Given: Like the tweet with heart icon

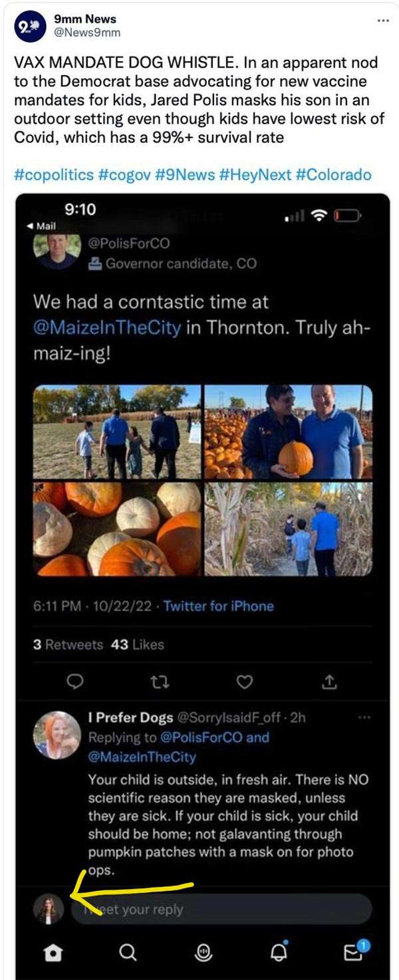Looking at the screenshot, I should (245, 681).
